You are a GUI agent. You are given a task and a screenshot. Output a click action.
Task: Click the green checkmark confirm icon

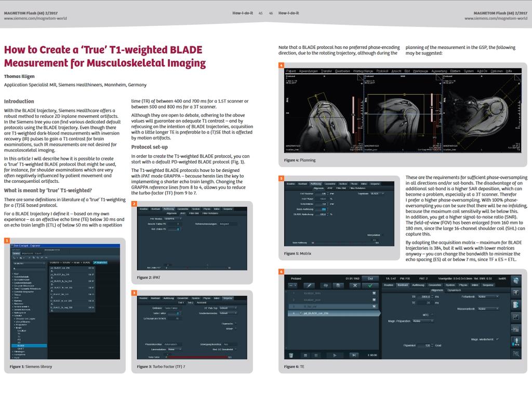(x=369, y=285)
